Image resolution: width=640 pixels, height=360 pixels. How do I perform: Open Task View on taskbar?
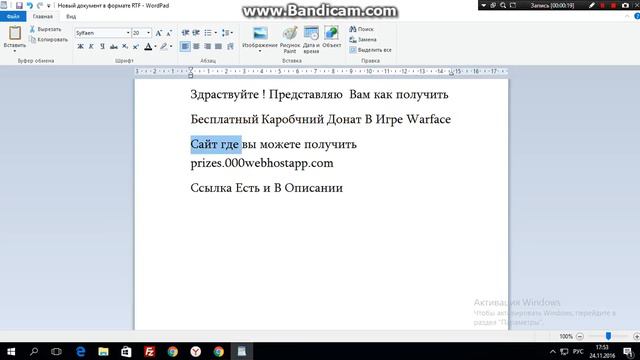click(56, 351)
